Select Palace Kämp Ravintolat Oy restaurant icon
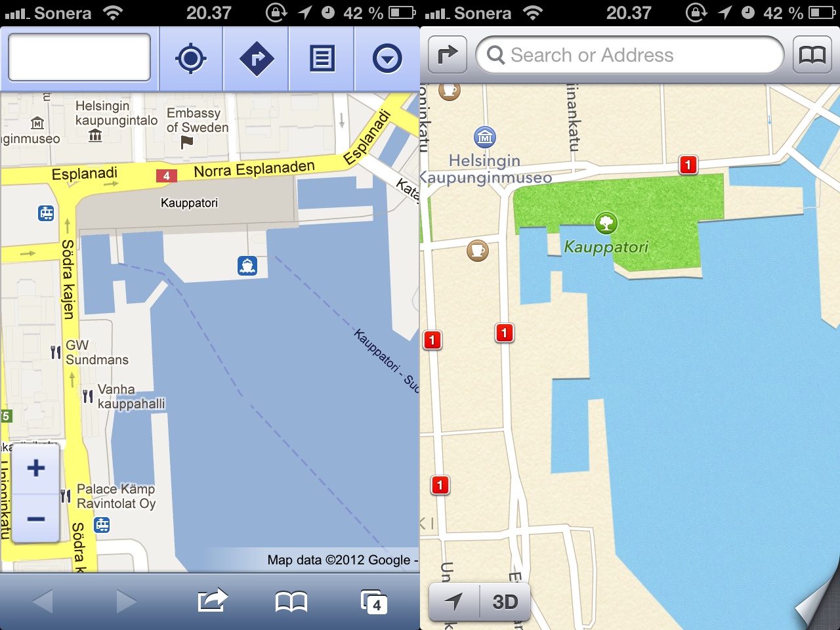The width and height of the screenshot is (840, 630). [x=66, y=496]
